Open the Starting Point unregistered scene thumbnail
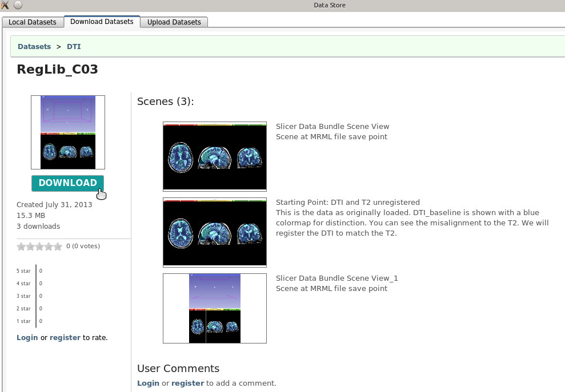The width and height of the screenshot is (565, 392). coord(215,232)
